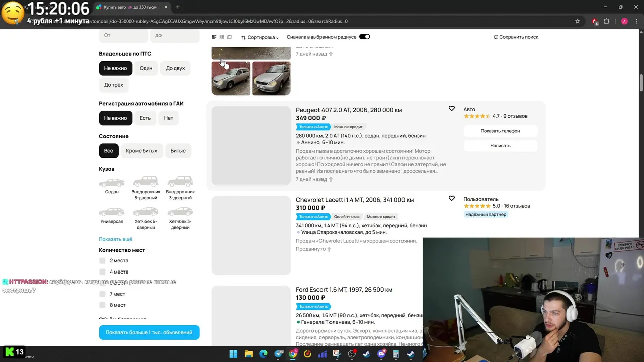Select the Внедорожник 3-дверный body icon
Screen dimensions: 644x362
point(180,182)
